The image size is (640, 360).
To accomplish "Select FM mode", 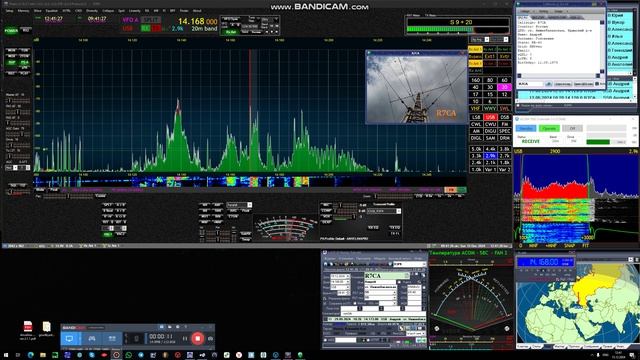I will pyautogui.click(x=505, y=124).
